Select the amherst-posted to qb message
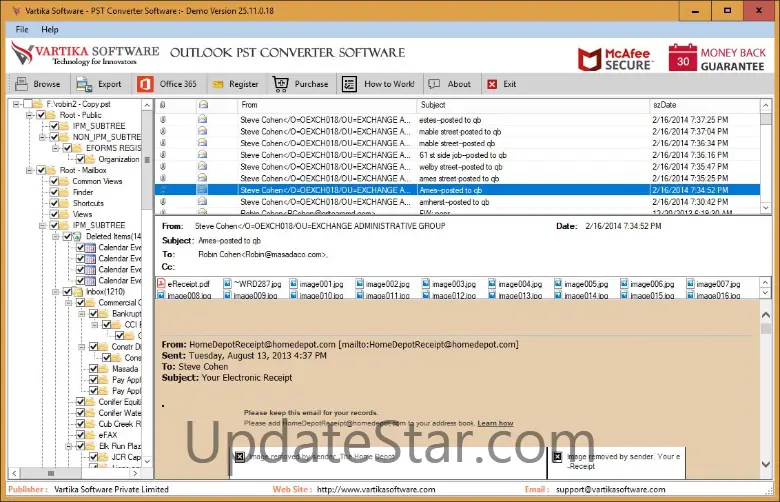This screenshot has width=780, height=502. pyautogui.click(x=457, y=202)
